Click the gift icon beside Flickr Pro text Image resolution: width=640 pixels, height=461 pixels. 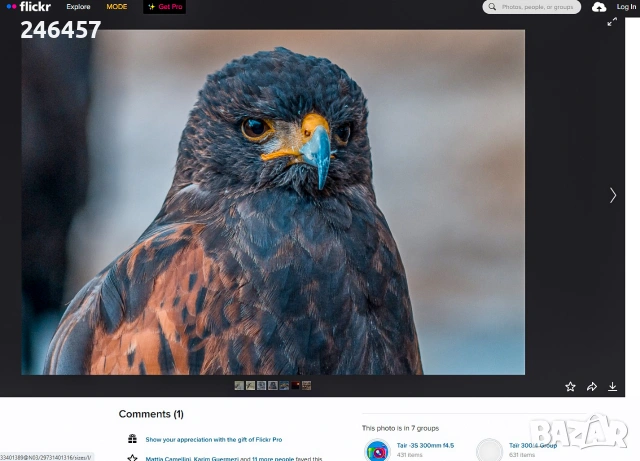[x=132, y=439]
